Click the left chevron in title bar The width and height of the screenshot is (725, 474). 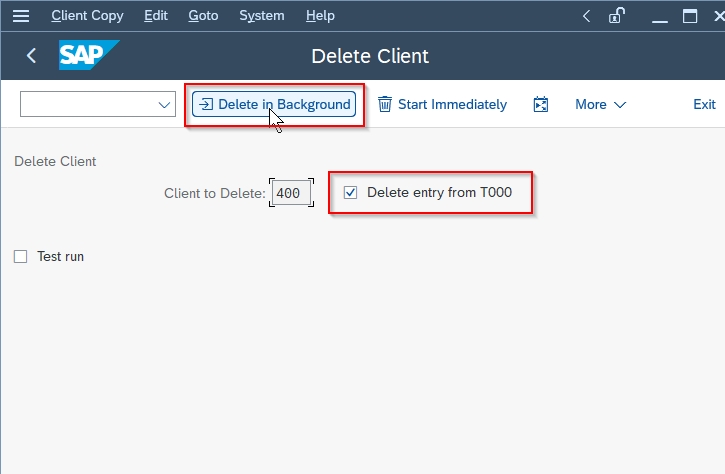point(586,16)
